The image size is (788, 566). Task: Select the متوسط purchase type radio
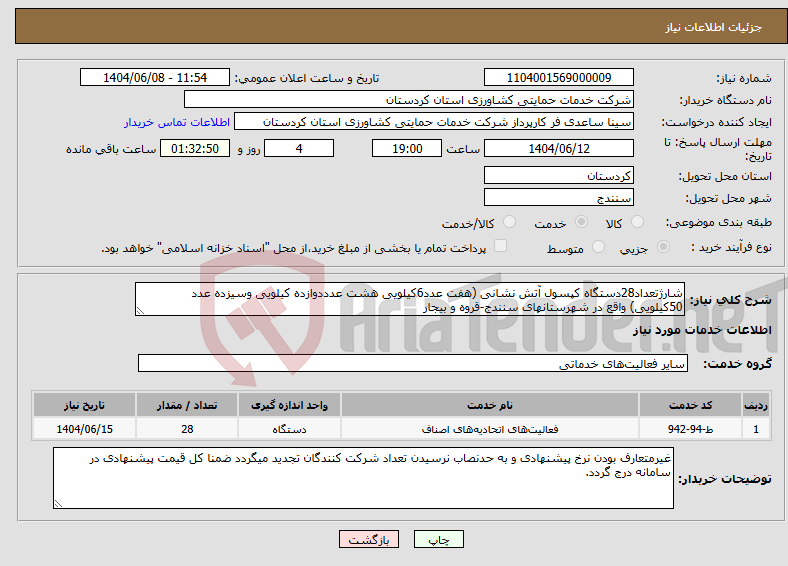(598, 246)
